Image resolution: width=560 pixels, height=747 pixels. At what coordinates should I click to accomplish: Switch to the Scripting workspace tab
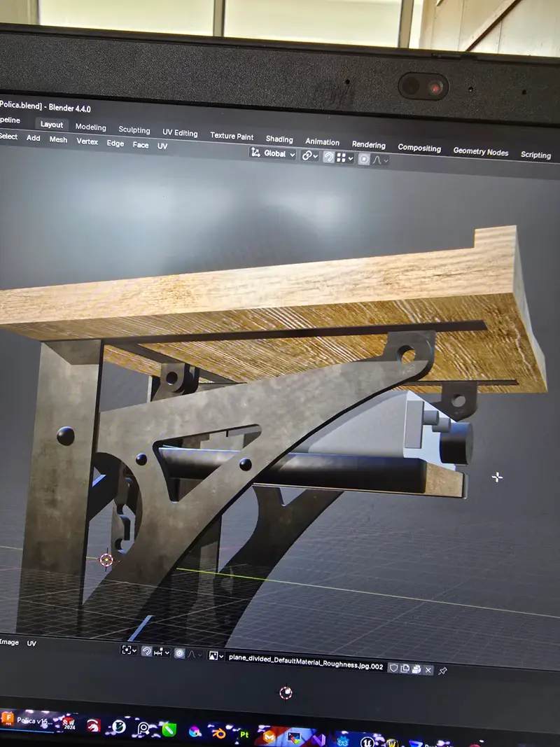535,155
